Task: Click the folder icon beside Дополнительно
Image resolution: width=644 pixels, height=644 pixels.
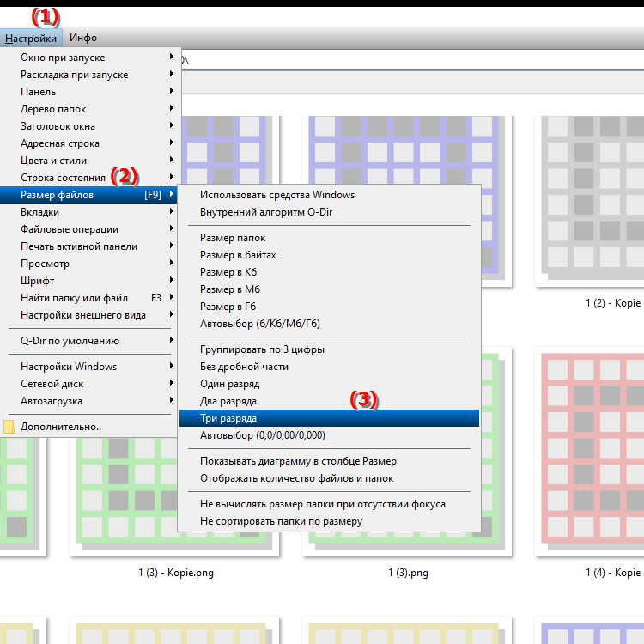Action: tap(9, 427)
